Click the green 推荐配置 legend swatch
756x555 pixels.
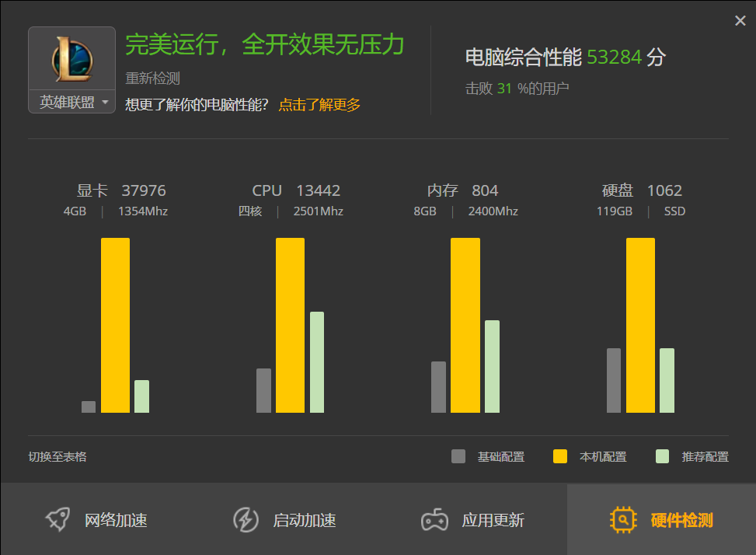point(662,456)
